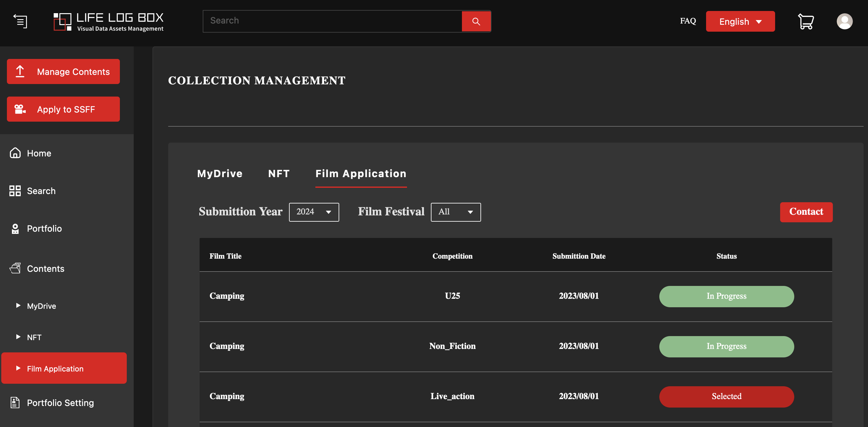Open the user profile avatar
868x427 pixels.
tap(844, 21)
